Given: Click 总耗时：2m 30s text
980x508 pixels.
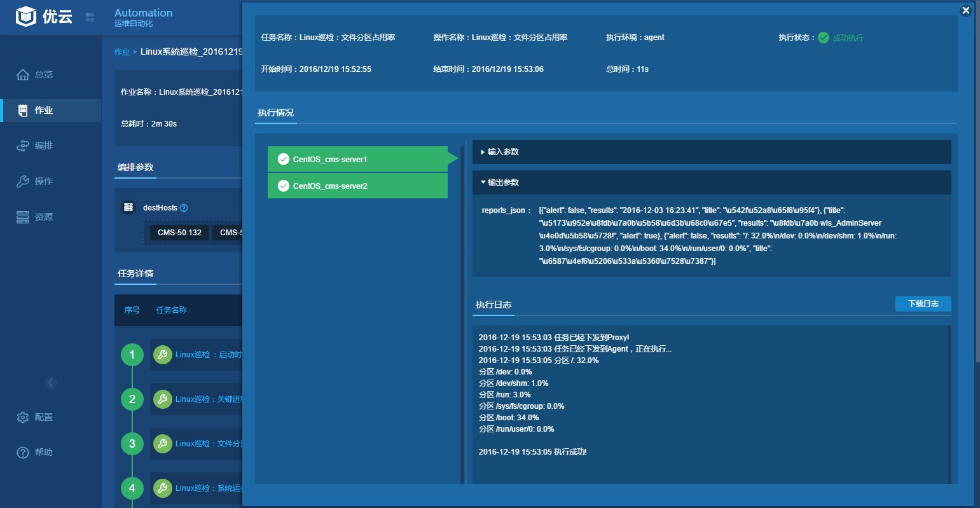Looking at the screenshot, I should (x=149, y=124).
